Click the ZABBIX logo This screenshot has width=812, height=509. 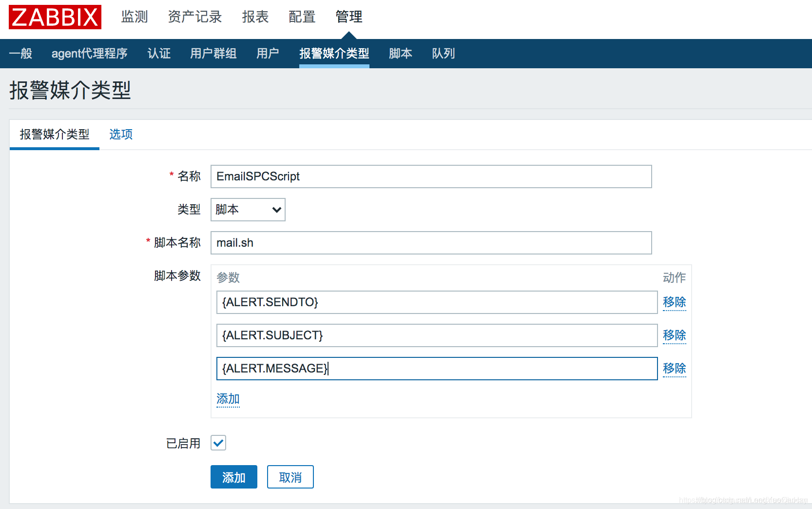[x=55, y=17]
